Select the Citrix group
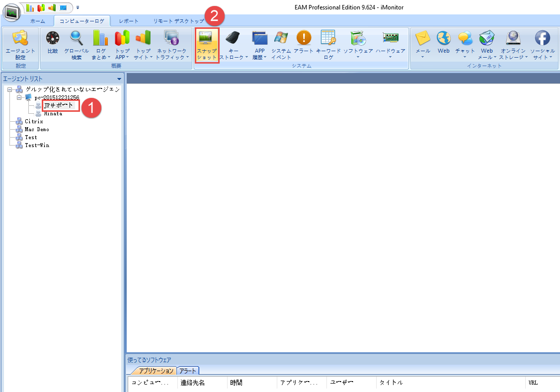The image size is (560, 392). click(x=34, y=121)
